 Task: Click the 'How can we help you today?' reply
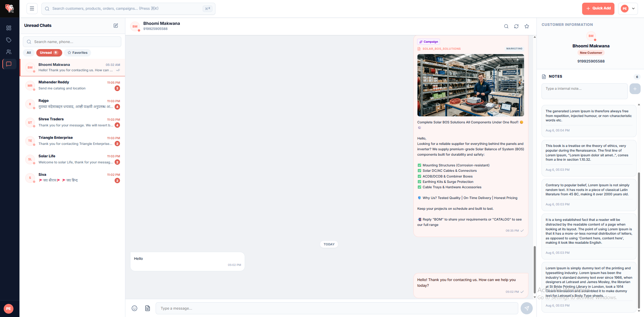pyautogui.click(x=471, y=285)
